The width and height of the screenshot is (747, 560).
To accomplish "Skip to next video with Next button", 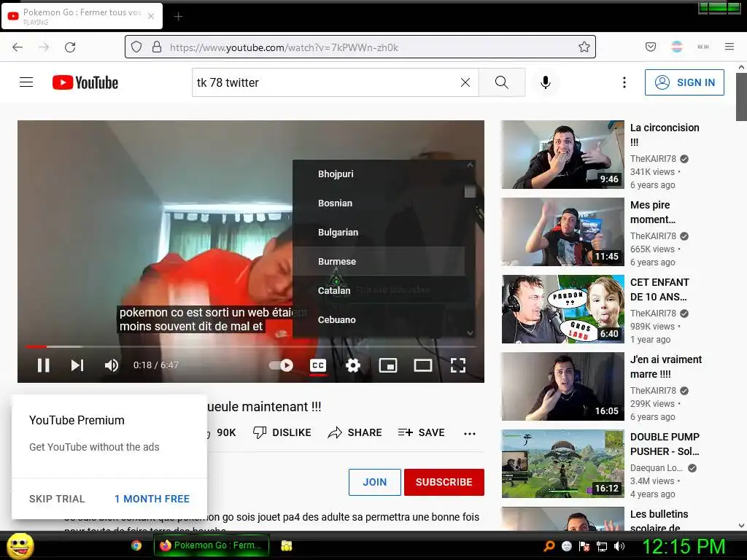I will tap(77, 365).
